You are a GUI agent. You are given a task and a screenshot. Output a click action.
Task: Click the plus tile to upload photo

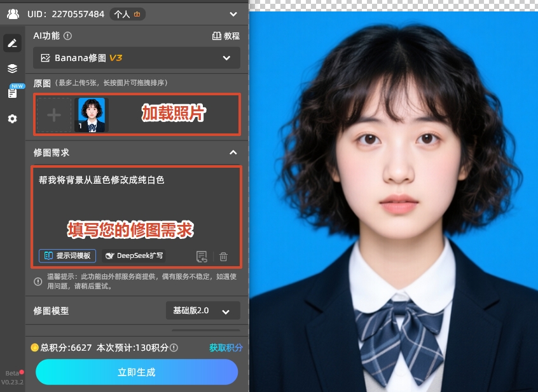point(54,114)
